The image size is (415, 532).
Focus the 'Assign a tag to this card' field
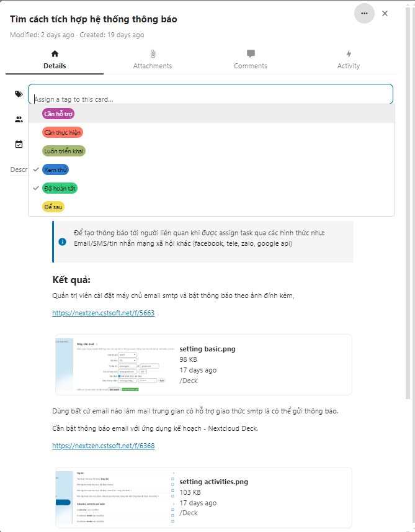(x=210, y=94)
